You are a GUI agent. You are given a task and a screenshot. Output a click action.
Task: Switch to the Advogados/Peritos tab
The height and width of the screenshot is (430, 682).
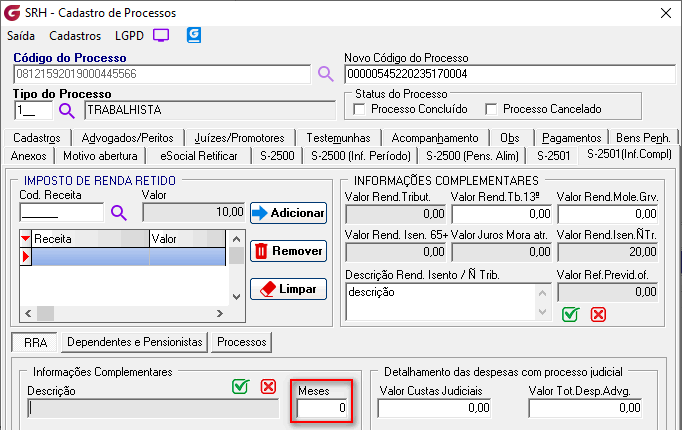127,137
